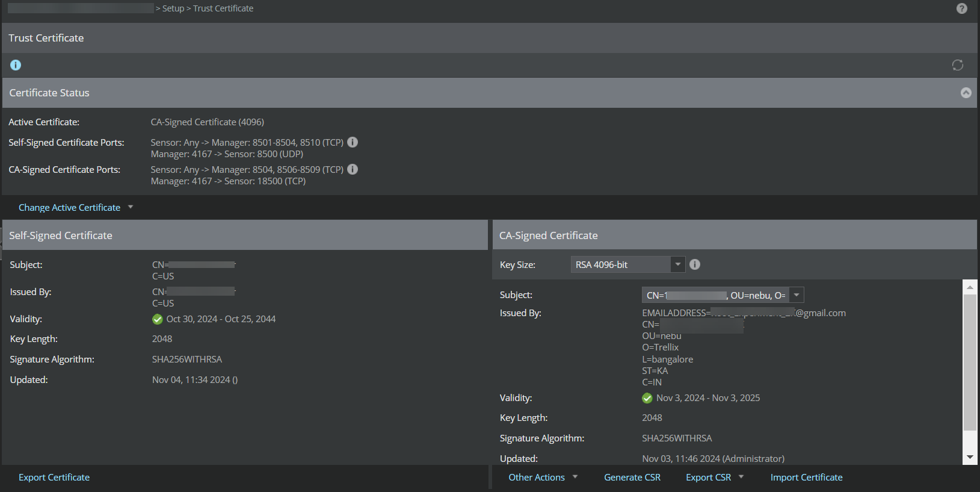
Task: Refresh the Trust Certificate page
Action: 958,65
